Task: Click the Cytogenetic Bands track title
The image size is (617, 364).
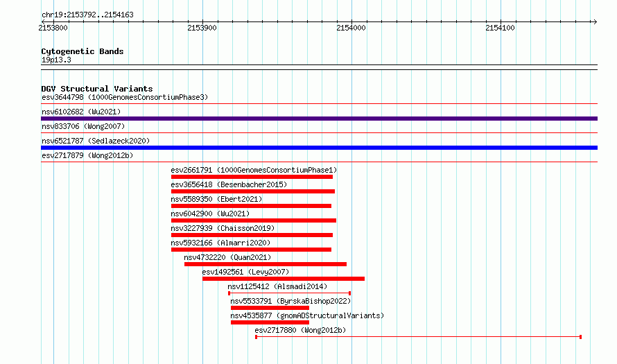Action: click(x=82, y=51)
